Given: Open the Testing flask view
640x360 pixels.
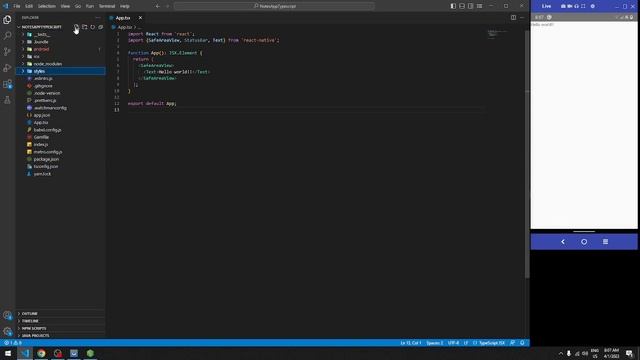Looking at the screenshot, I should (7, 100).
